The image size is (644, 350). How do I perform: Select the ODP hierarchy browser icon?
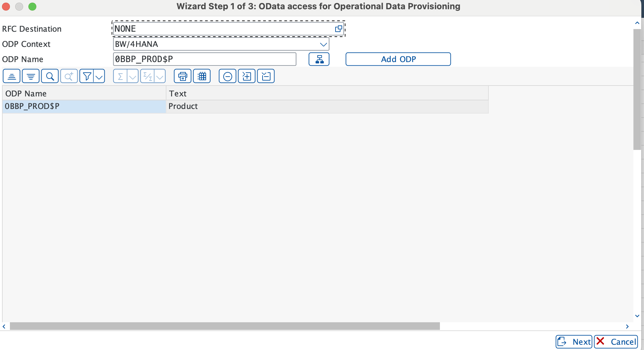pyautogui.click(x=319, y=59)
